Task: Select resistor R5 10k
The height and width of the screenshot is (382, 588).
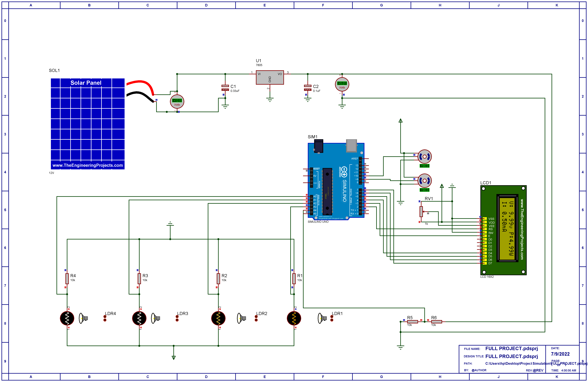Action: click(412, 322)
